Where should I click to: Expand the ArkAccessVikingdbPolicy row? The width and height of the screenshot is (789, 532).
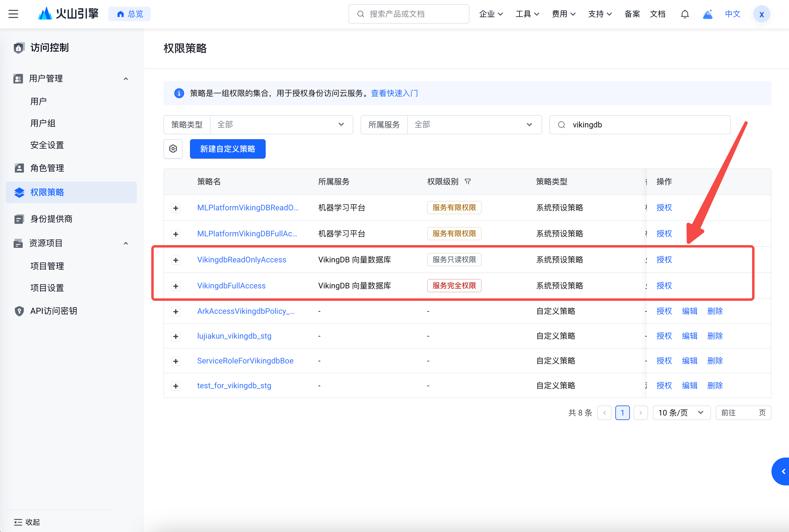click(176, 311)
